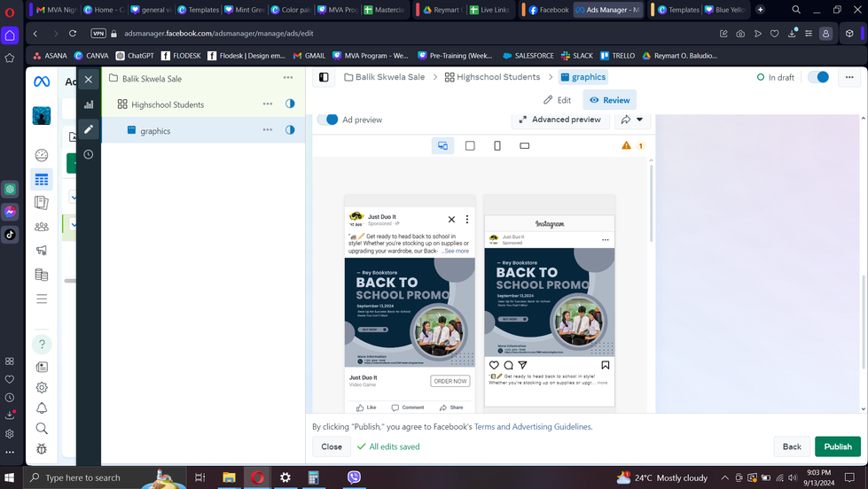Open the Ads Manager settings gear icon
The width and height of the screenshot is (868, 489).
click(x=42, y=387)
